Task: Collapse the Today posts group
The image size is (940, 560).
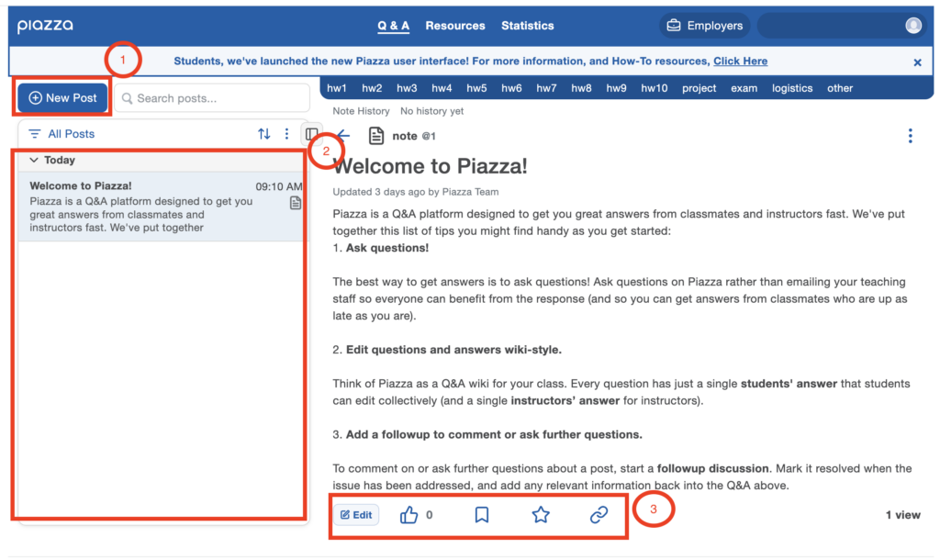Action: [x=35, y=160]
